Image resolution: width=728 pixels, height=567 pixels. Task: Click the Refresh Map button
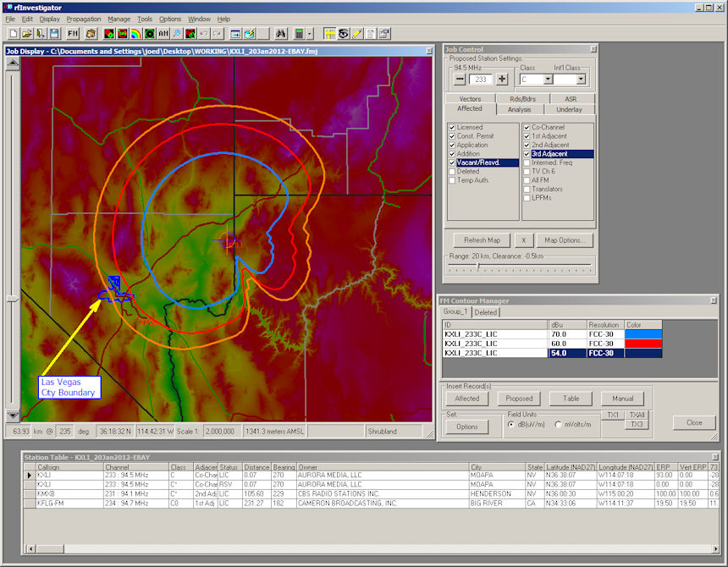(x=482, y=240)
